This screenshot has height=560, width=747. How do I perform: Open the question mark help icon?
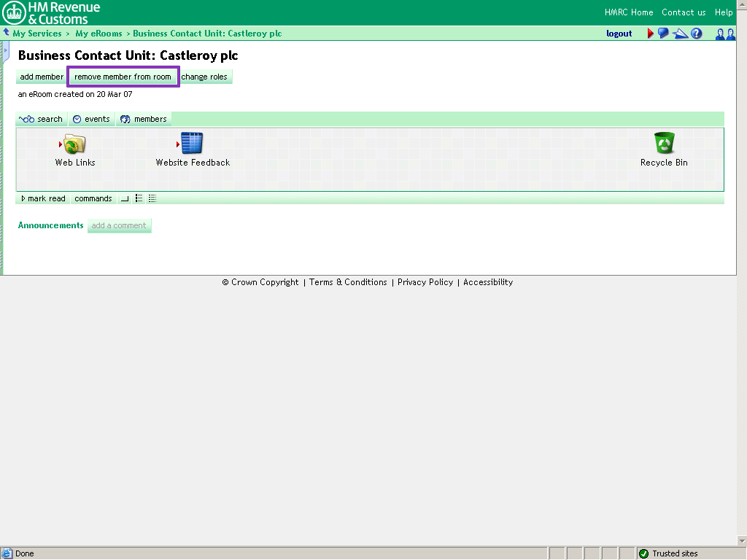697,34
